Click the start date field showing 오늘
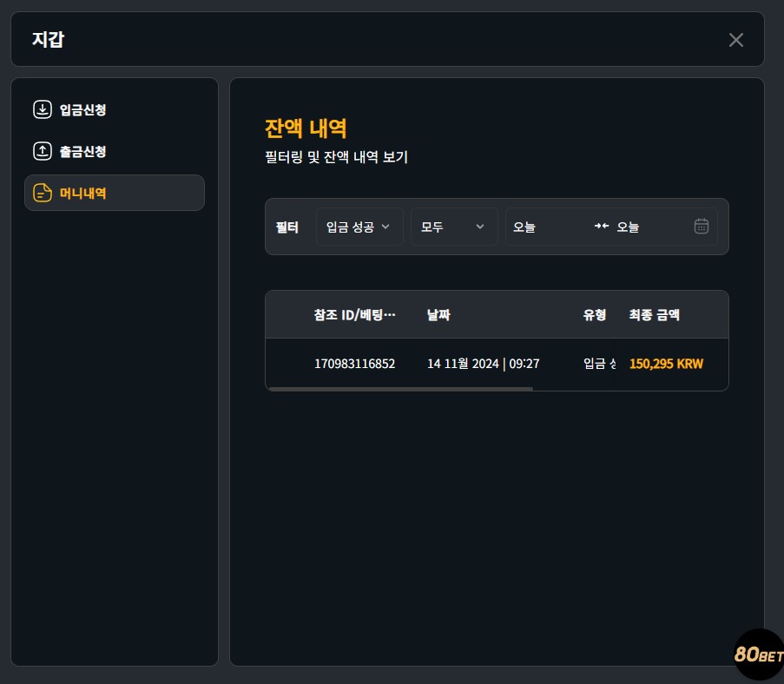 pos(548,227)
